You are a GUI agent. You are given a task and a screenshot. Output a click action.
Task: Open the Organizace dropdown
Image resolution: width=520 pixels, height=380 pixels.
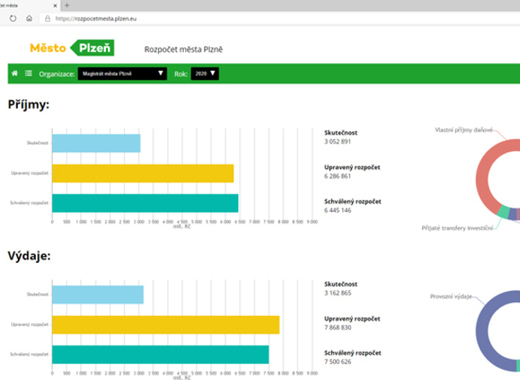[x=122, y=74]
